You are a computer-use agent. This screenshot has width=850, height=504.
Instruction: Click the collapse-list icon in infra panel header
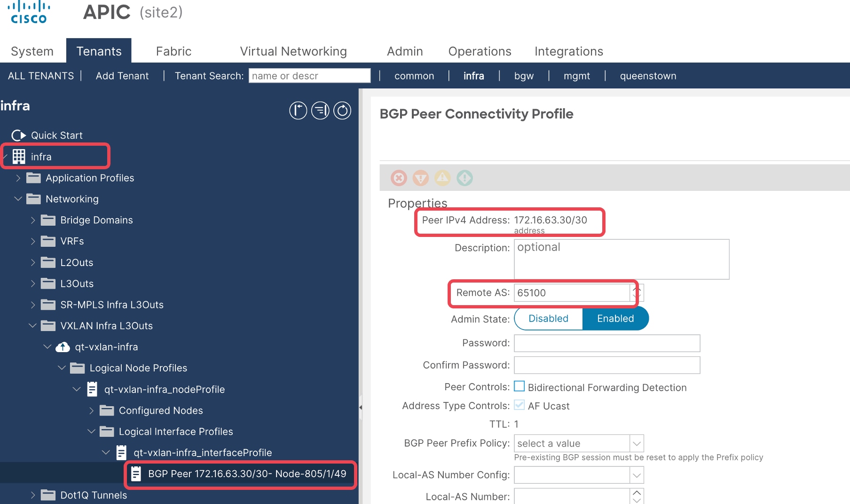coord(320,110)
